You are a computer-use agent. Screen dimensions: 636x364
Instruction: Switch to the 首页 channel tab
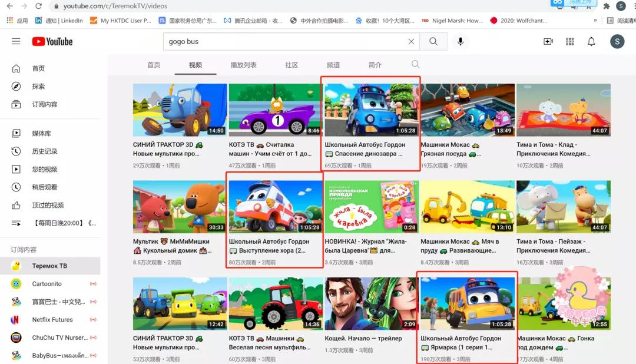154,65
